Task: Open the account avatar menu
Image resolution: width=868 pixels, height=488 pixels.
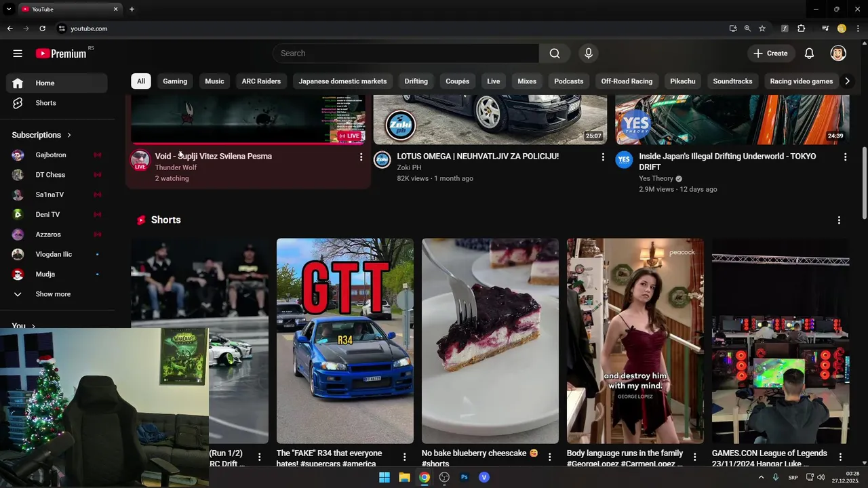Action: pos(838,54)
